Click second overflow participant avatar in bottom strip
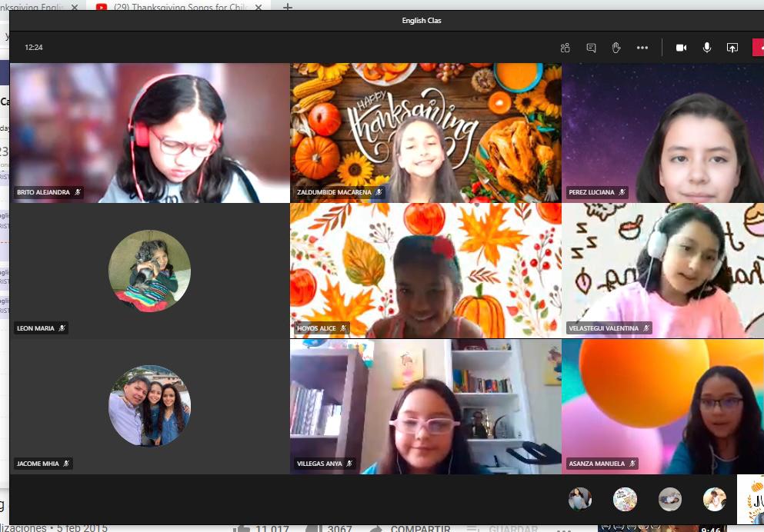The height and width of the screenshot is (532, 764). 626,499
